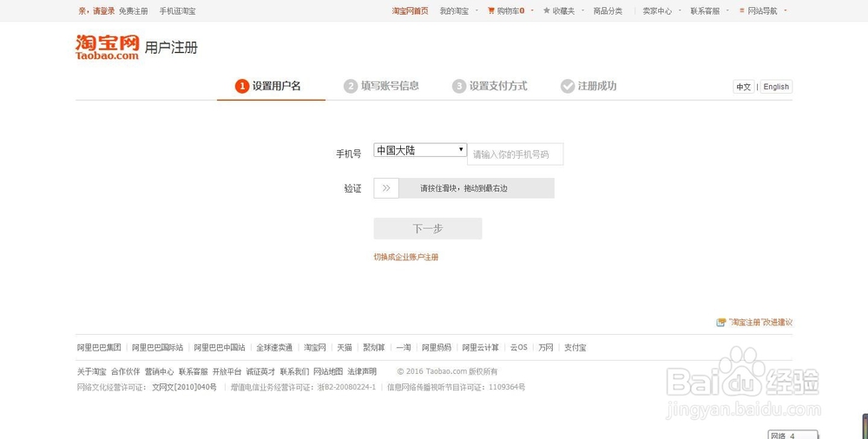Expand the 购物车 dropdown arrow

point(532,10)
